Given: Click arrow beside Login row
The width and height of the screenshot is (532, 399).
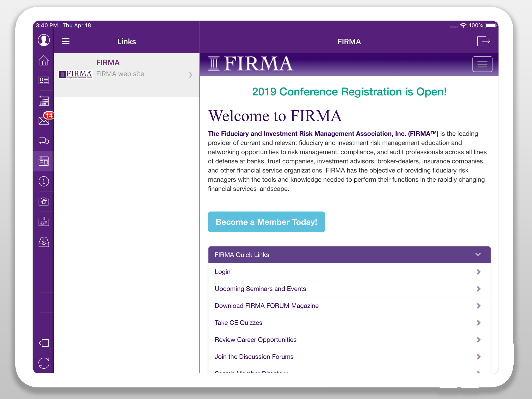Looking at the screenshot, I should point(479,272).
